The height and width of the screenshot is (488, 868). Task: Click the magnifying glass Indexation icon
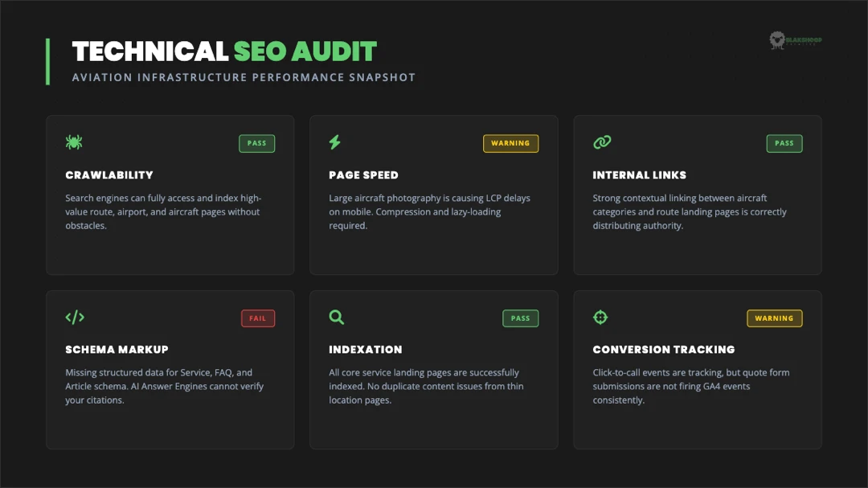click(336, 317)
